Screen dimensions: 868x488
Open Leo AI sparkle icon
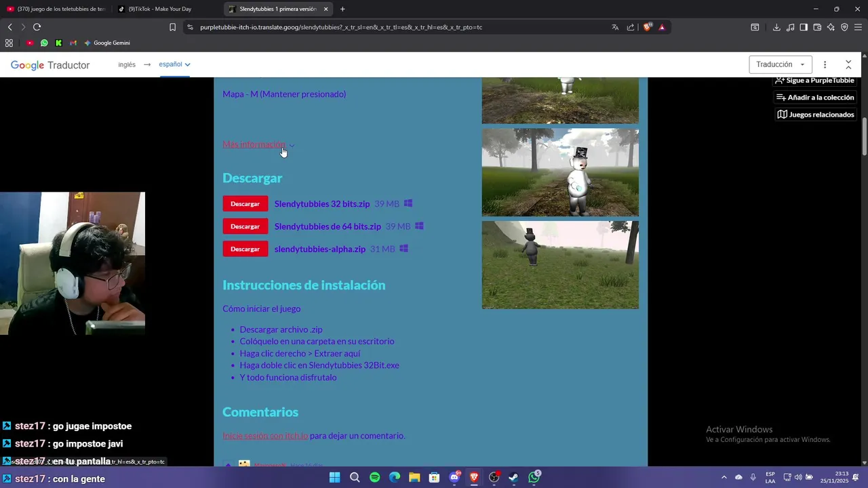click(x=831, y=27)
